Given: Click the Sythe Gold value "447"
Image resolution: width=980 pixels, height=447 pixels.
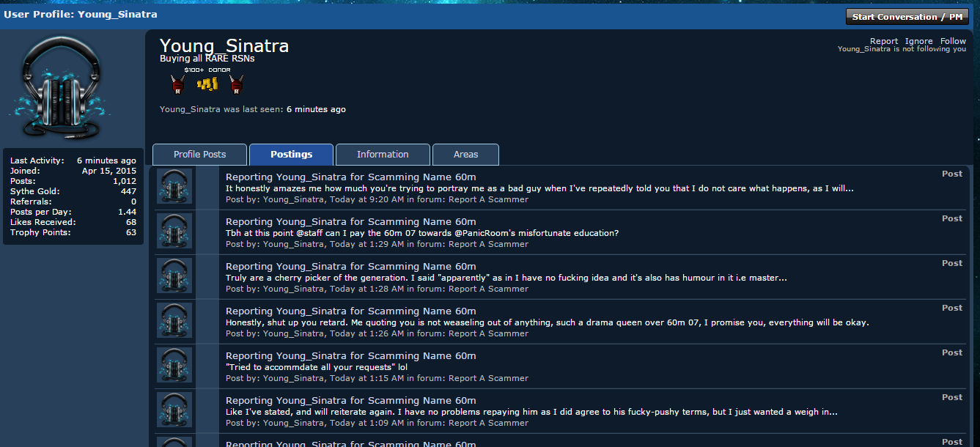Looking at the screenshot, I should click(128, 191).
